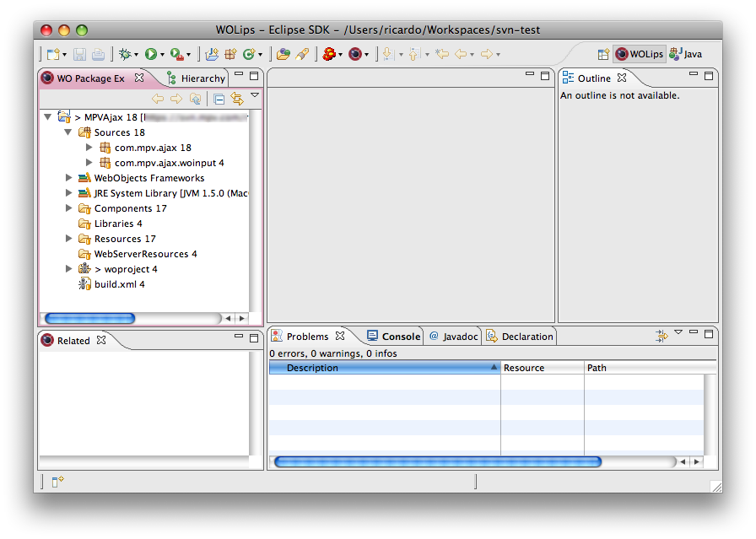Click the Print toolbar icon

[98, 54]
